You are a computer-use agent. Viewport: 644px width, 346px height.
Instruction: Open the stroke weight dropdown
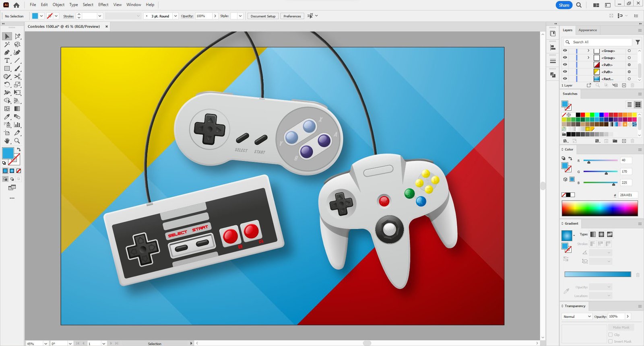coord(100,16)
